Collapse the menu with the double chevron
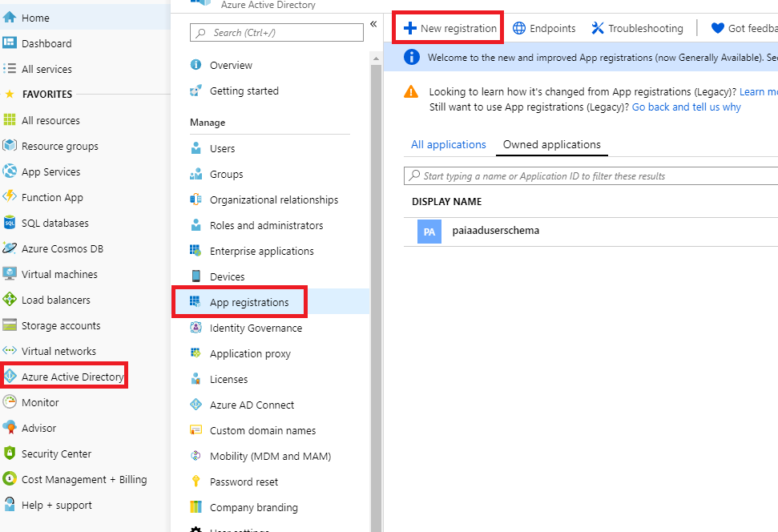778x532 pixels. click(x=373, y=24)
